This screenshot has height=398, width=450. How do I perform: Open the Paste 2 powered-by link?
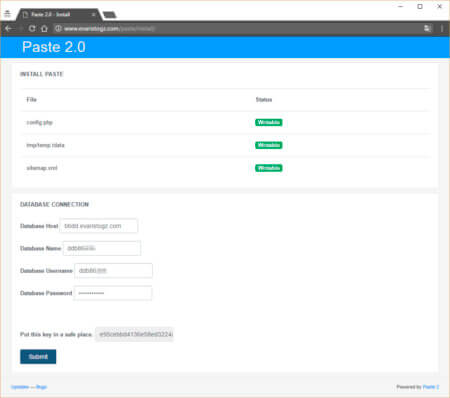(x=431, y=387)
